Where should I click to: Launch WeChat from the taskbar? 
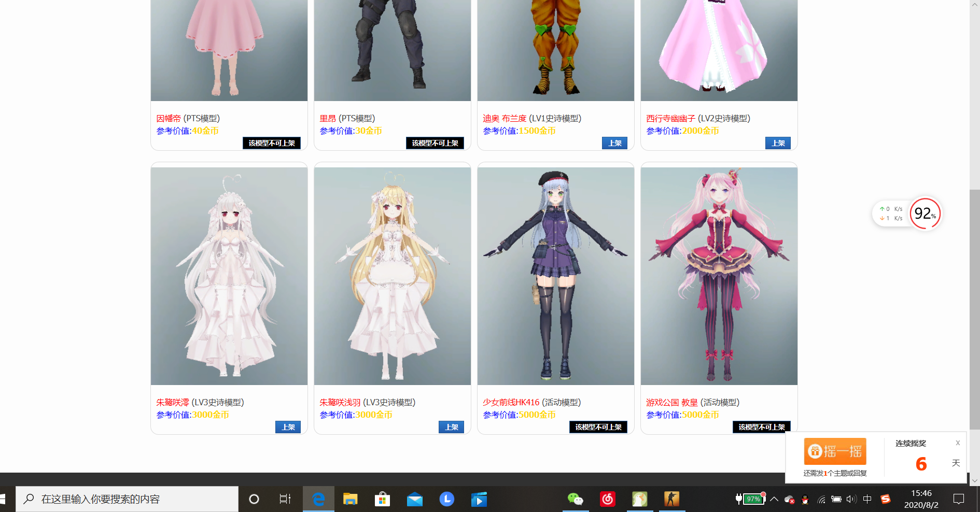[x=576, y=499]
